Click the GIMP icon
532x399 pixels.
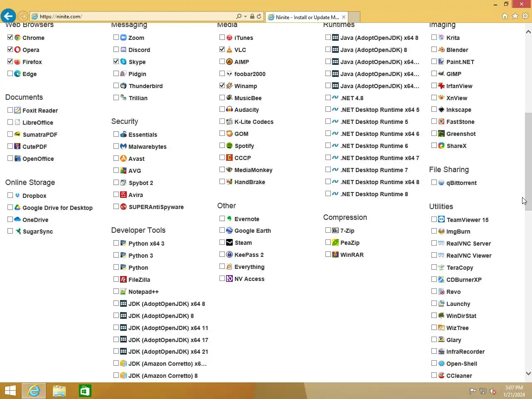click(441, 74)
